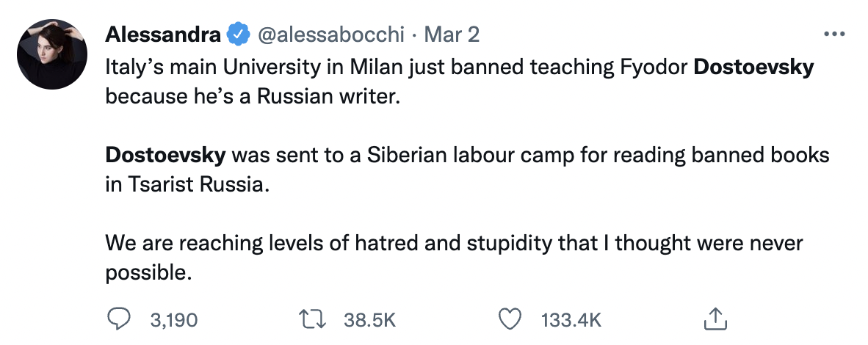
Task: Click the blue verified badge
Action: [237, 34]
